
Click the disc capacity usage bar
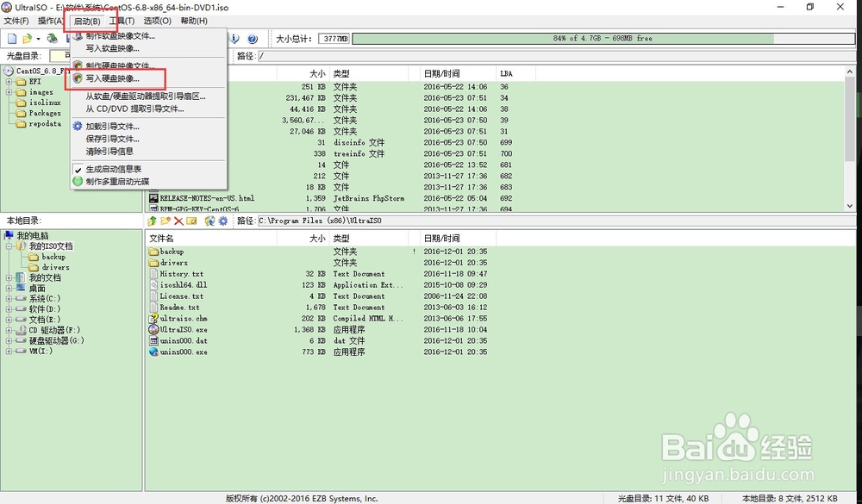point(603,39)
